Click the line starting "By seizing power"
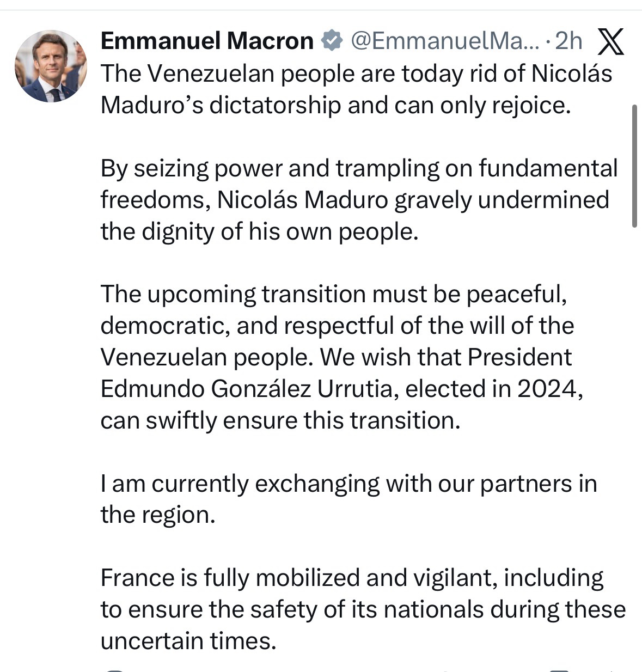The image size is (642, 672). (x=359, y=168)
